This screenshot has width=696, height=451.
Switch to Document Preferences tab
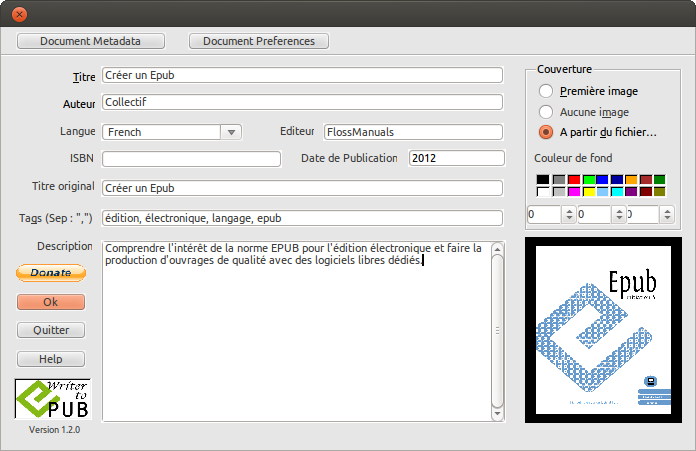pos(259,41)
